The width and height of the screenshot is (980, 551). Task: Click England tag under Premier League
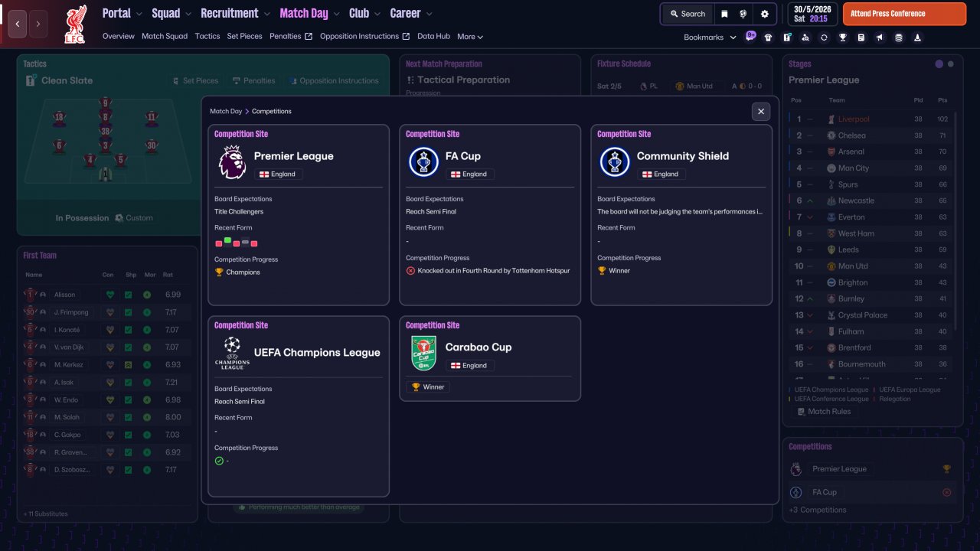(278, 174)
